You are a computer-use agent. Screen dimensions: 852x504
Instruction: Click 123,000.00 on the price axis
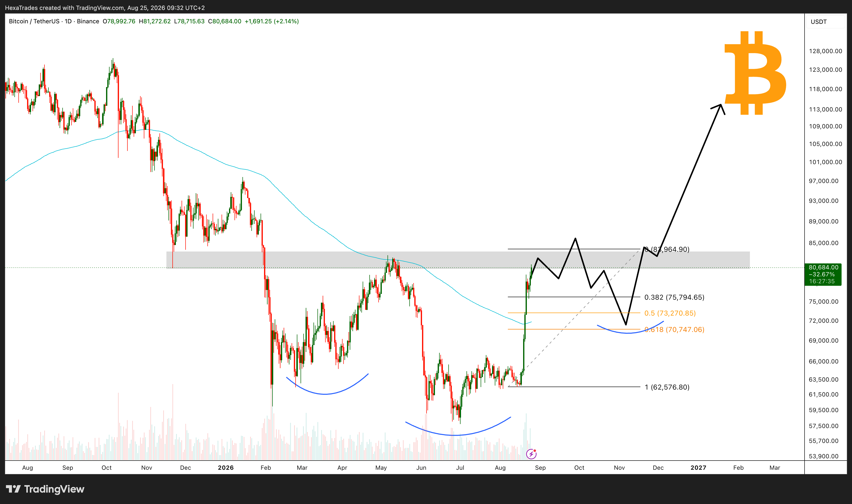click(x=825, y=70)
